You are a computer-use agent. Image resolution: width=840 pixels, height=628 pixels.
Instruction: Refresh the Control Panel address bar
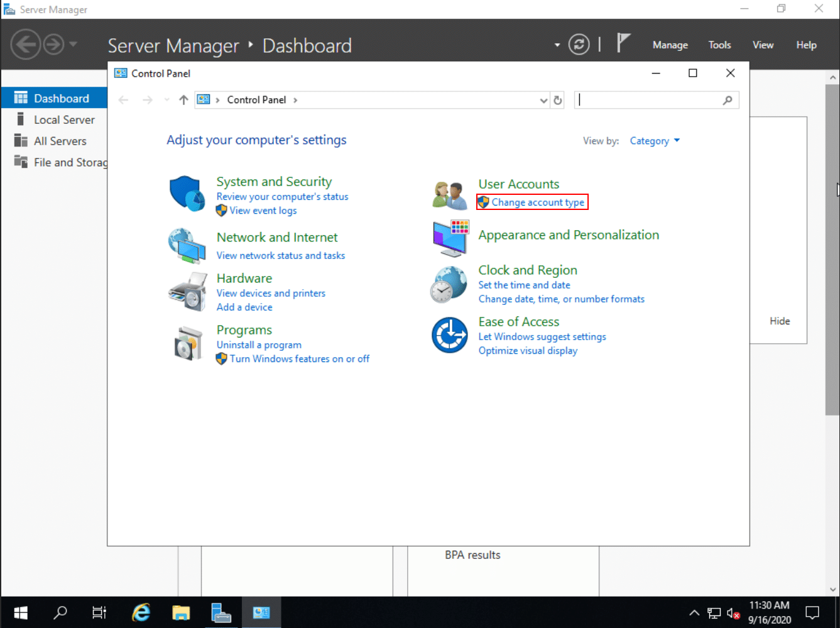coord(557,100)
